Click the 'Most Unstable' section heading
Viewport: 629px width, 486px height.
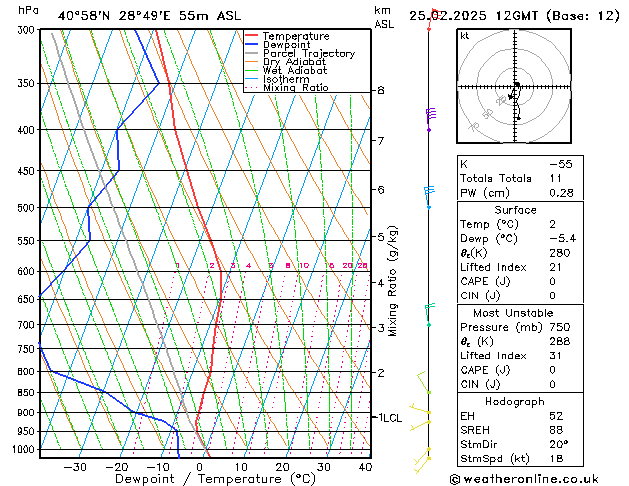513,313
